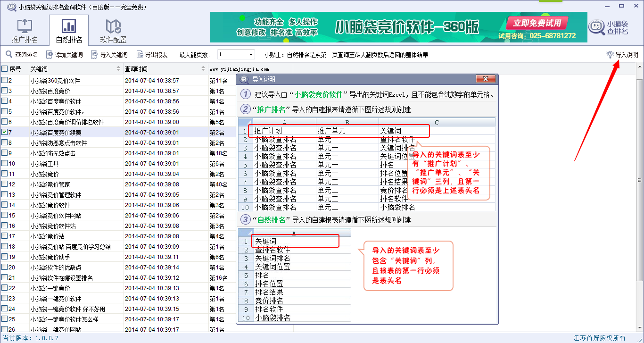The image size is (644, 343).
Task: Select the 小脑袋竞价管家 keyword row
Action: point(50,184)
